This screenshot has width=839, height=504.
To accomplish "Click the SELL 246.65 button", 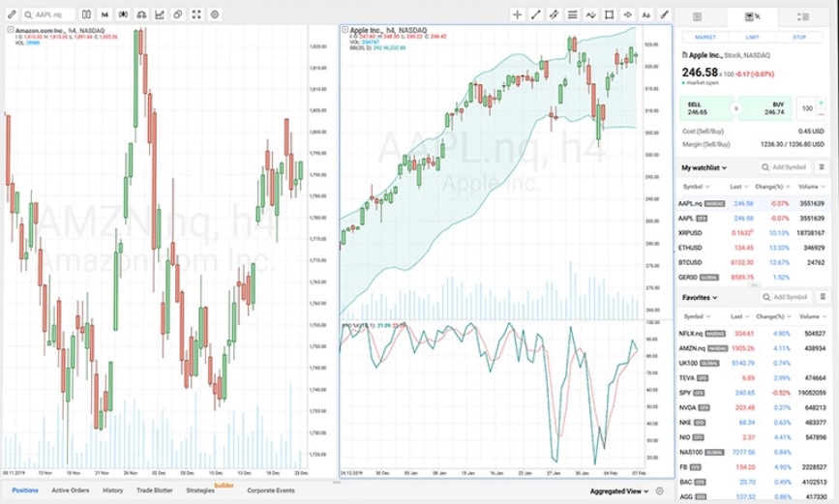I will click(x=705, y=108).
